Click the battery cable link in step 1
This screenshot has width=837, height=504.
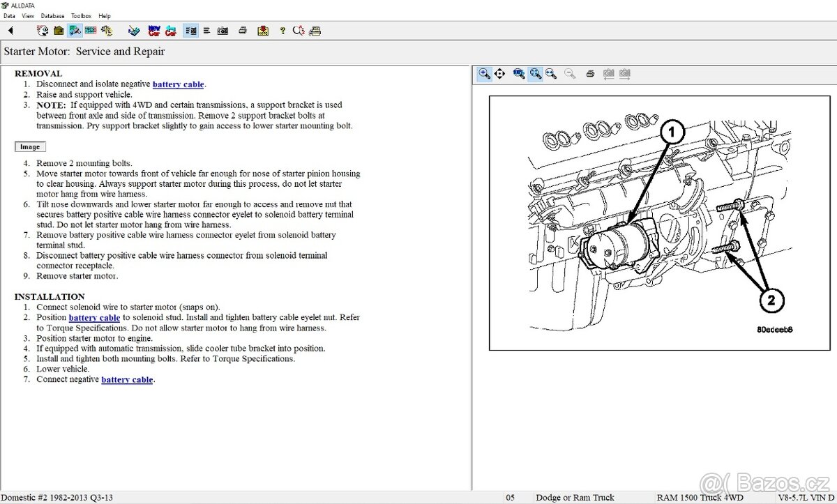click(x=178, y=84)
